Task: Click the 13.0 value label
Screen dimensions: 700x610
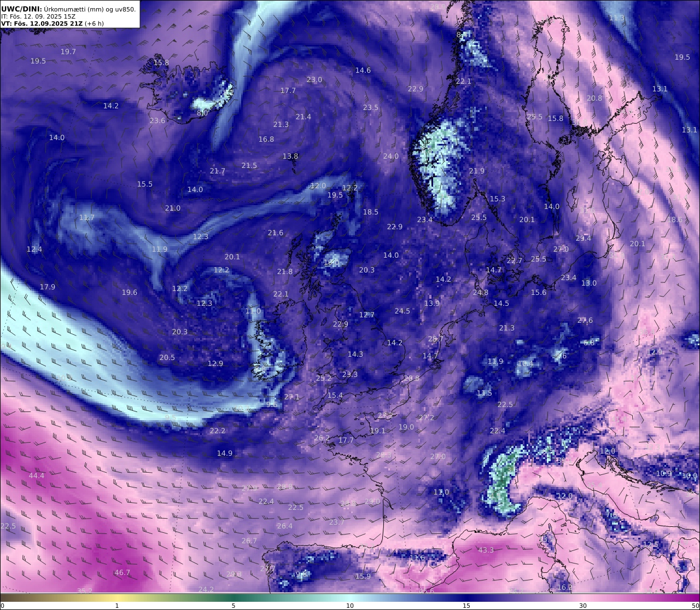Action: pyautogui.click(x=589, y=283)
